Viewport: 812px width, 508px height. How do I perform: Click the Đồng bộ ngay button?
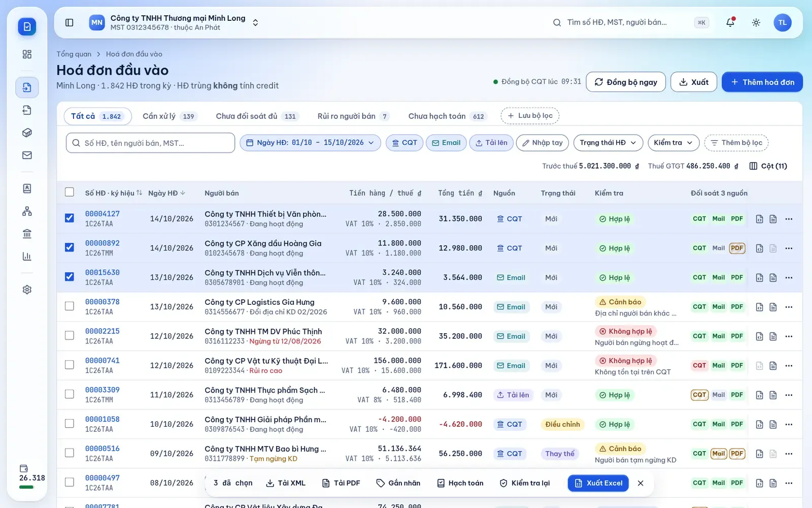point(626,82)
